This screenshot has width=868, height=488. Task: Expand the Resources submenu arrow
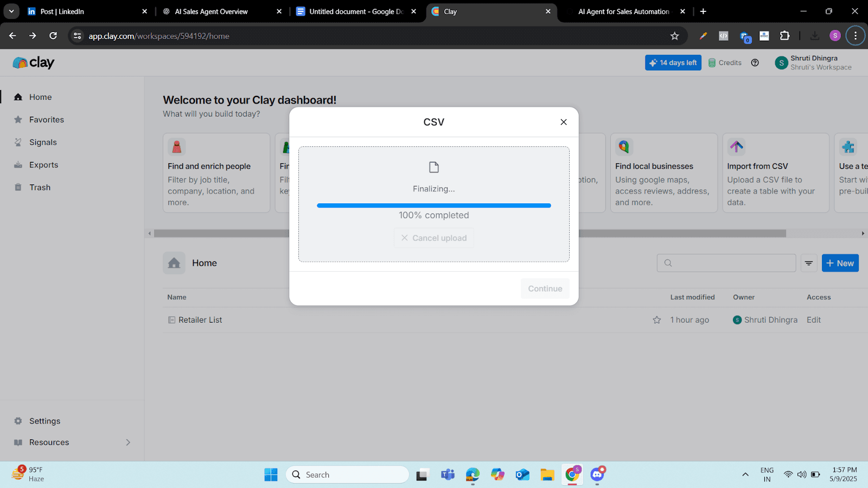[x=128, y=442]
